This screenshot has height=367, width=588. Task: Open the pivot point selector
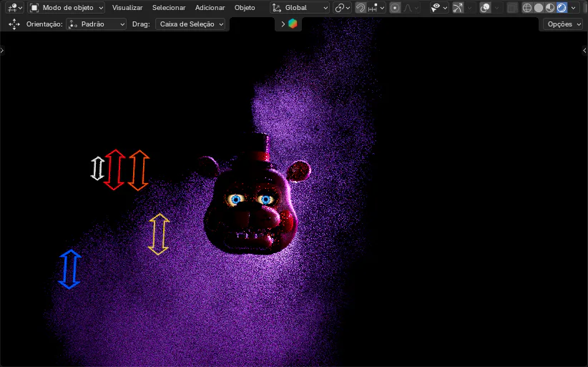tap(343, 7)
